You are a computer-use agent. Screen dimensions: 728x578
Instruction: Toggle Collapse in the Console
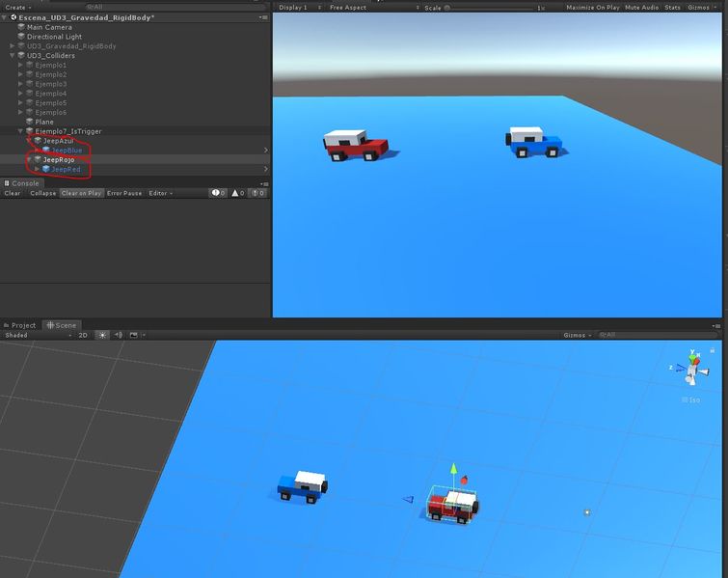pyautogui.click(x=42, y=193)
